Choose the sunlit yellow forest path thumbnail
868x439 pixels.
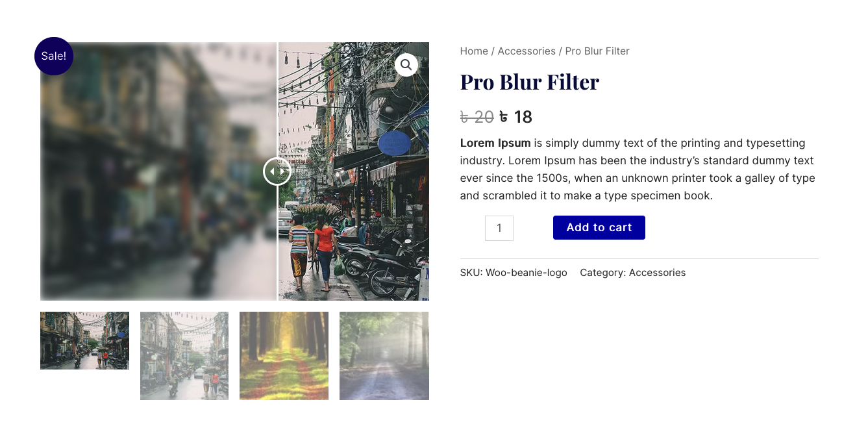point(284,356)
